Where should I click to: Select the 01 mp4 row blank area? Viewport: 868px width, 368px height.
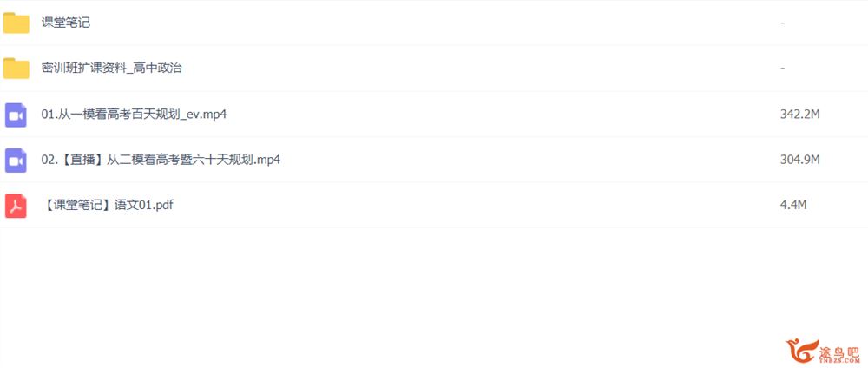click(498, 115)
